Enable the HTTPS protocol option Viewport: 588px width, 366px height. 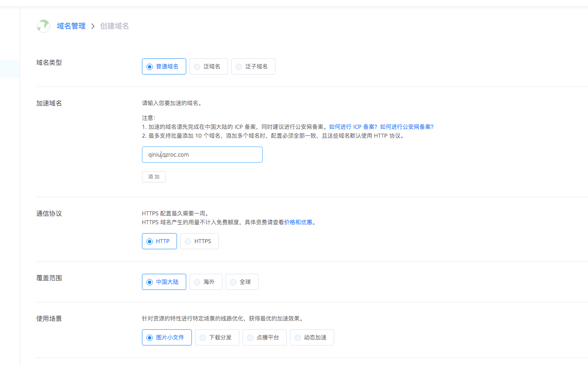[199, 241]
